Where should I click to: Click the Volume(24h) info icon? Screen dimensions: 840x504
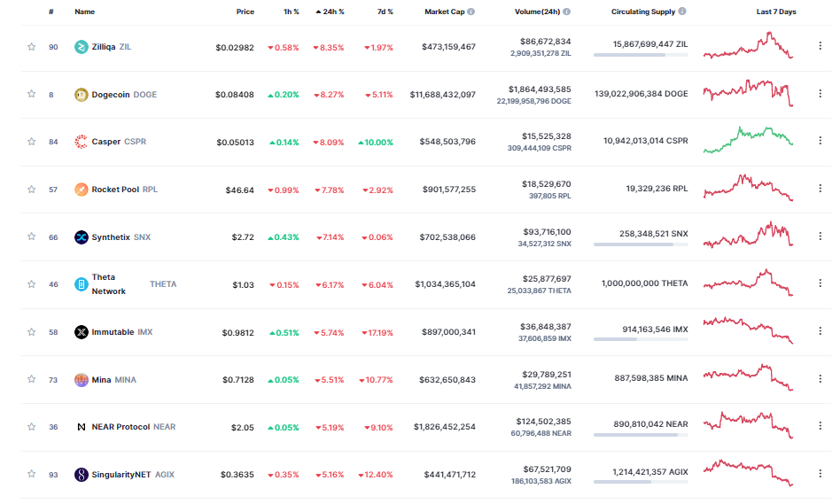point(567,12)
